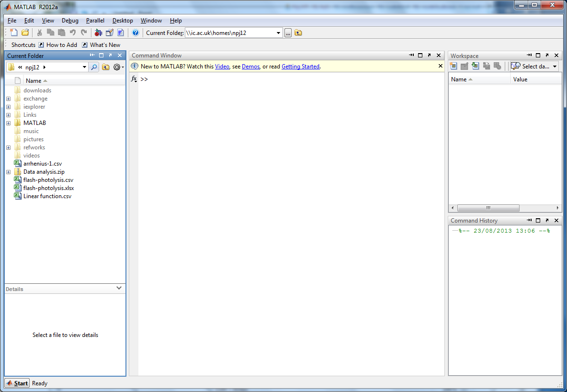Screen dimensions: 567x392
Task: Sort Workspace by Value column header
Action: [536, 79]
